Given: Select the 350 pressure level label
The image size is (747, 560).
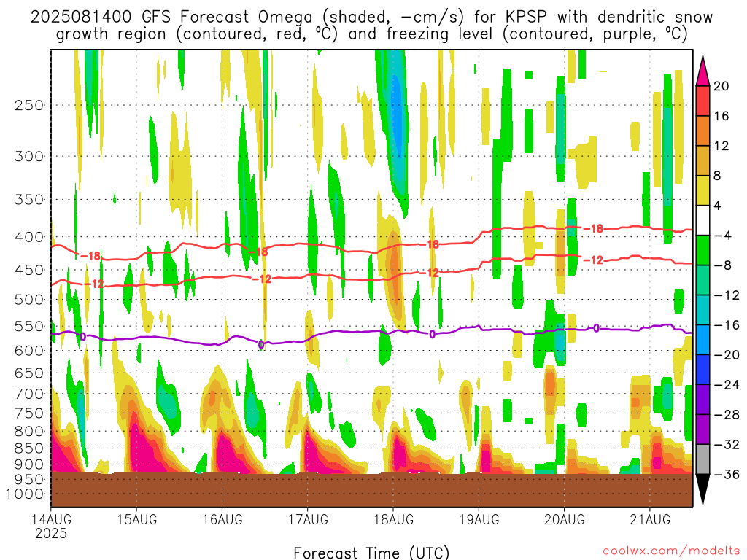Looking at the screenshot, I should tap(29, 200).
